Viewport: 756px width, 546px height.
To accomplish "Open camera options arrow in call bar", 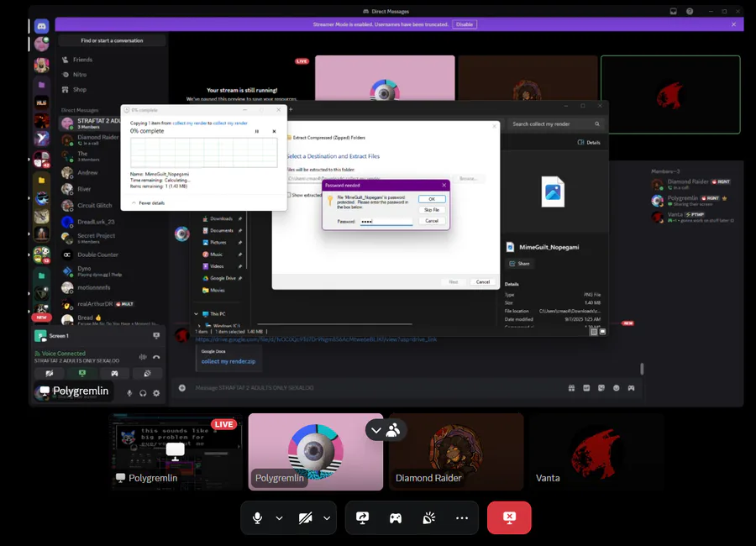I will [x=327, y=518].
